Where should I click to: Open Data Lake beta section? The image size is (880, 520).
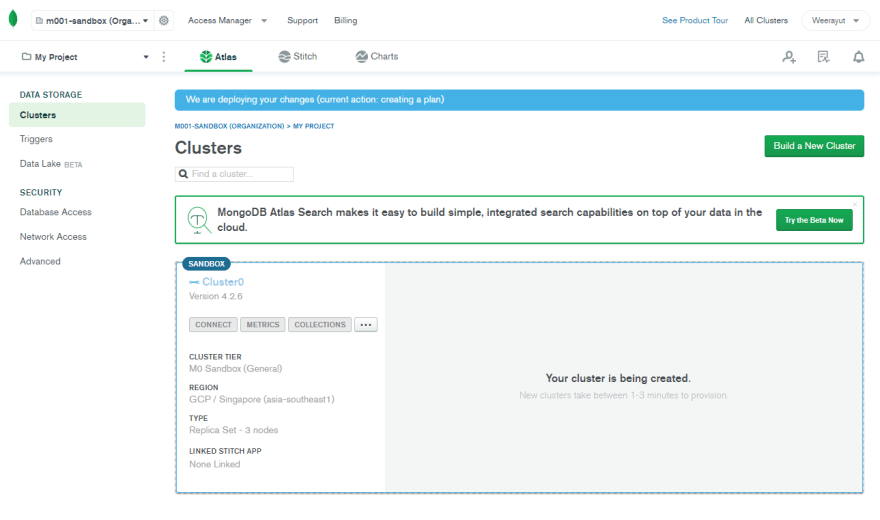(51, 164)
